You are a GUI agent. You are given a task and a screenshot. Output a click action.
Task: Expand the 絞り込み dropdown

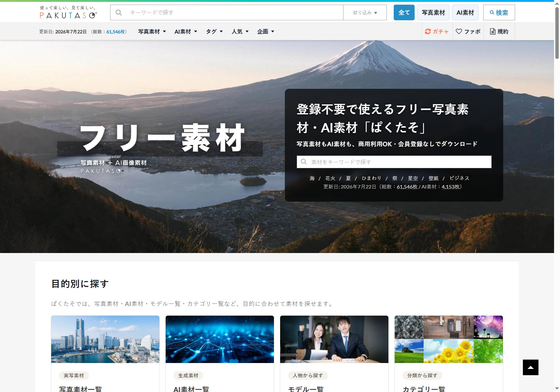point(365,12)
